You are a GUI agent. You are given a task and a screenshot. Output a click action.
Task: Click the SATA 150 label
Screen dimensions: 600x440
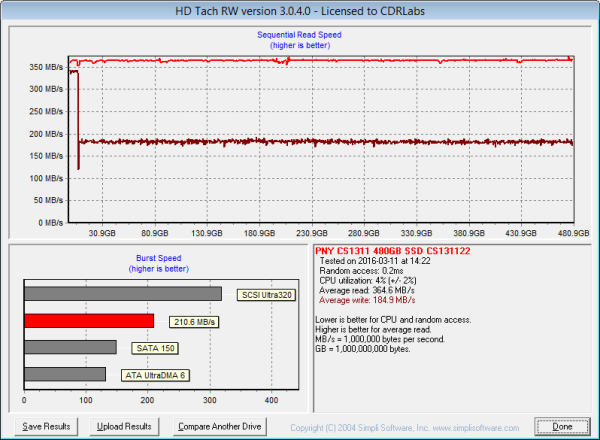146,348
